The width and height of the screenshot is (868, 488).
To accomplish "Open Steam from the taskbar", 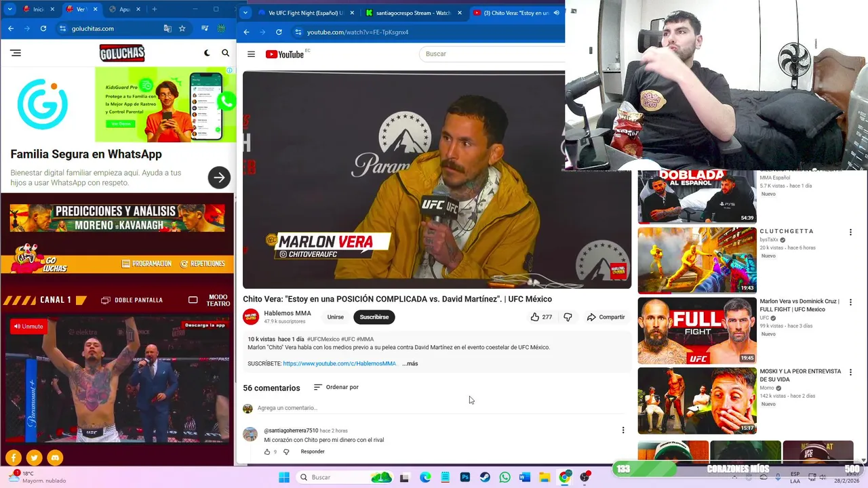I will point(485,477).
